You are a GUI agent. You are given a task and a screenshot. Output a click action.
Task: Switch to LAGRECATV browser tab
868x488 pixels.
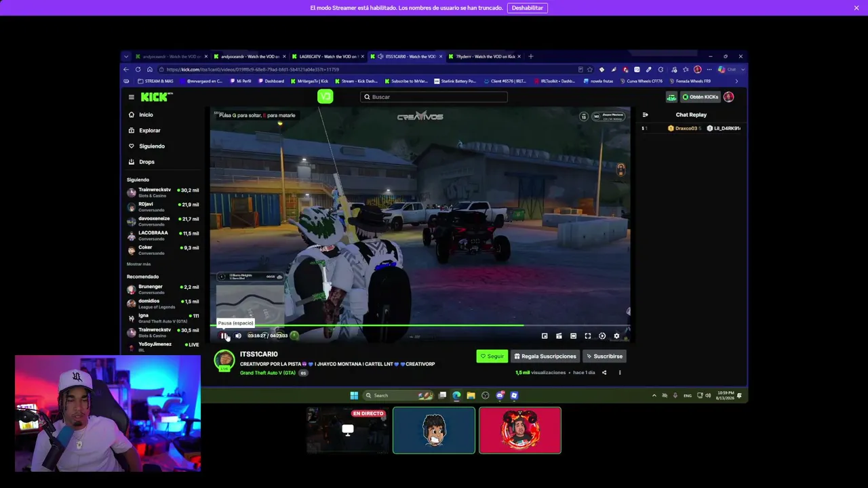tap(328, 56)
